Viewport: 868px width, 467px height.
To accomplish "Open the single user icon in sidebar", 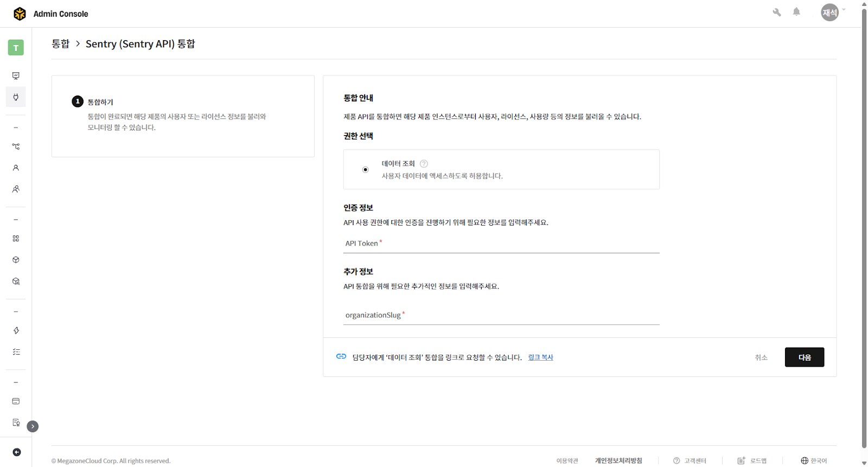I will [x=16, y=168].
